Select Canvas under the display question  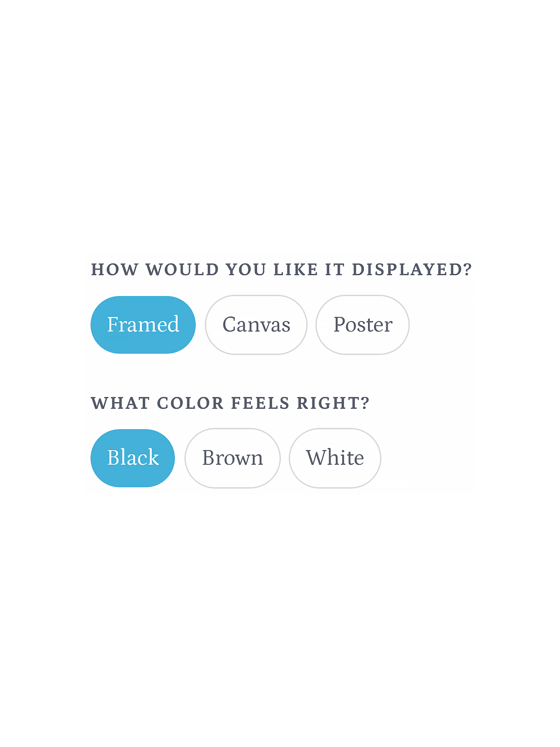[x=256, y=324]
